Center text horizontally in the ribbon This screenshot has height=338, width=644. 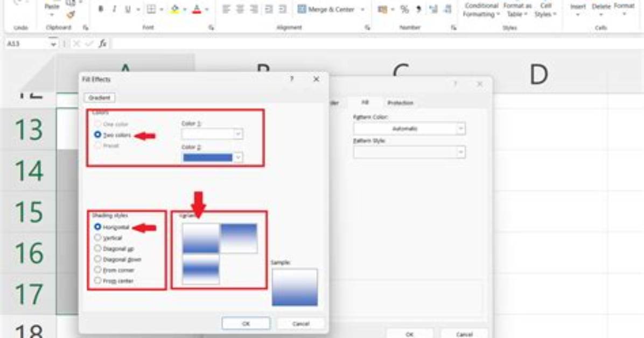(240, 9)
